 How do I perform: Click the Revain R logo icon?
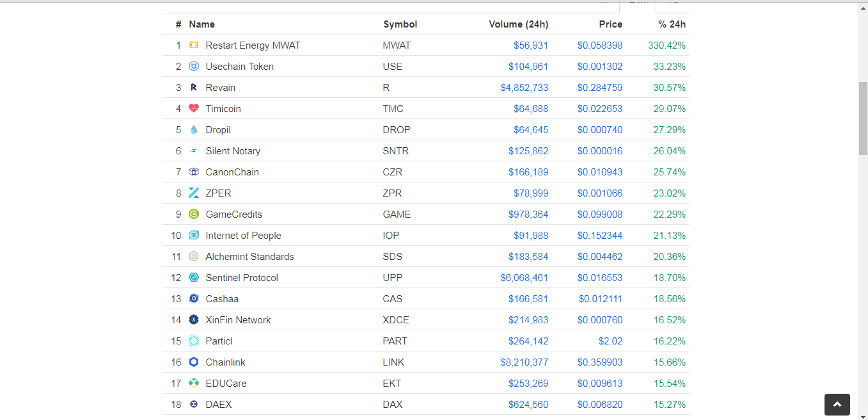point(194,88)
